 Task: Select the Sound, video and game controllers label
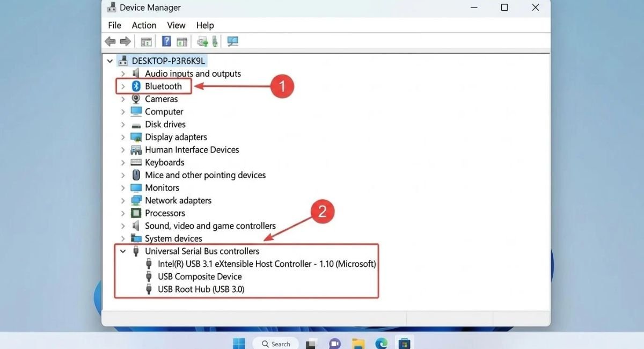[x=210, y=226]
